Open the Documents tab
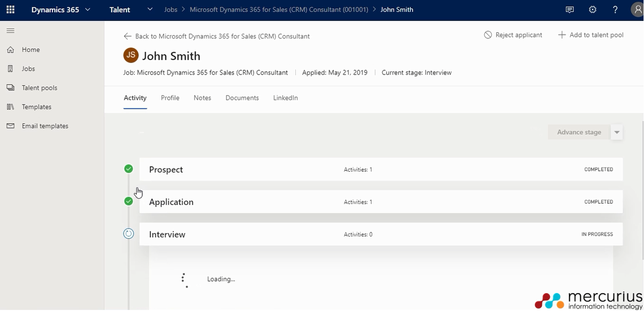This screenshot has height=311, width=644. click(x=242, y=98)
